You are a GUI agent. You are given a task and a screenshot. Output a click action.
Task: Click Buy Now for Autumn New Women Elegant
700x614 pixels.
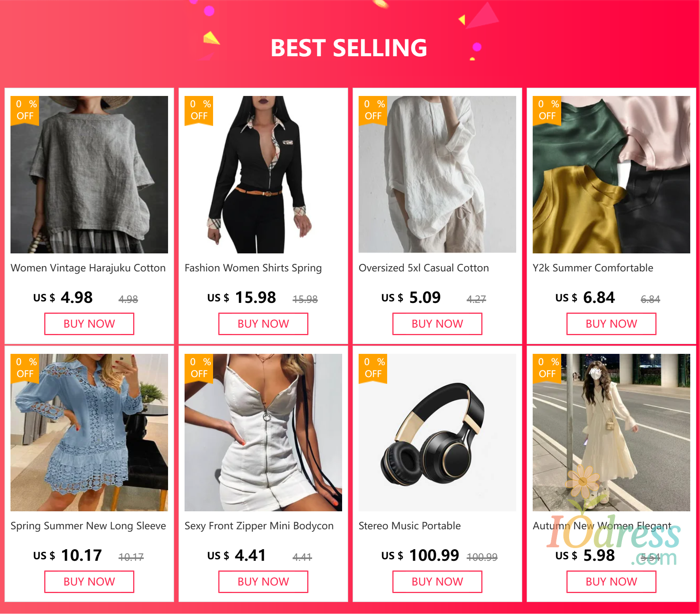tap(611, 582)
